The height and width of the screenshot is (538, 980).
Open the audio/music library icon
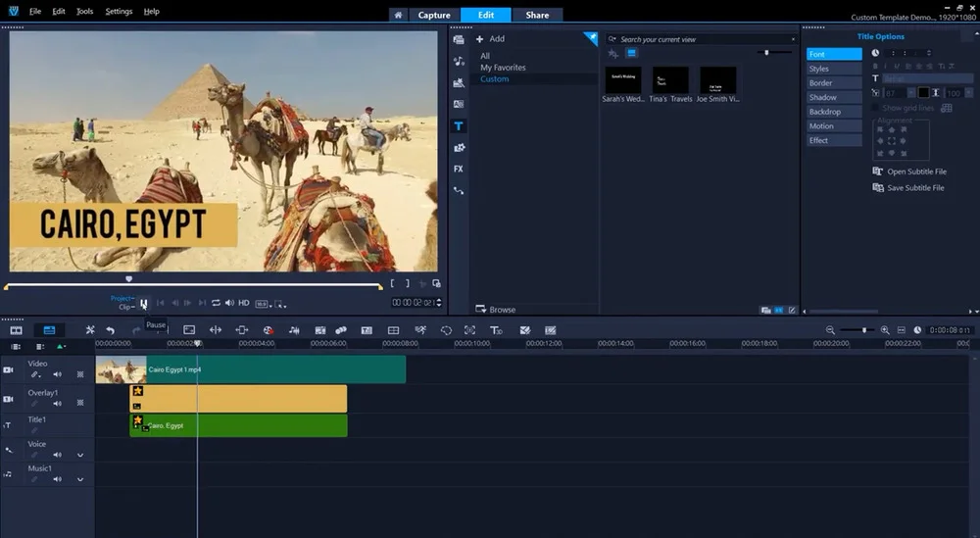pyautogui.click(x=458, y=61)
